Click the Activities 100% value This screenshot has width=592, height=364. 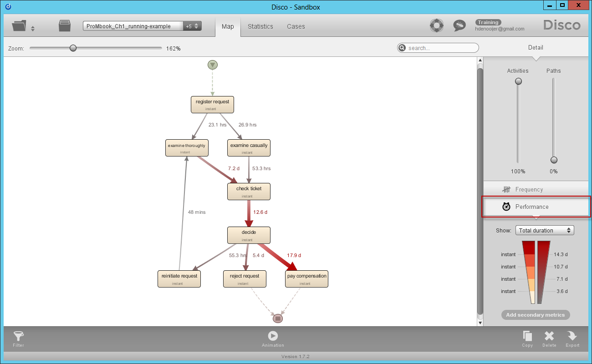518,172
